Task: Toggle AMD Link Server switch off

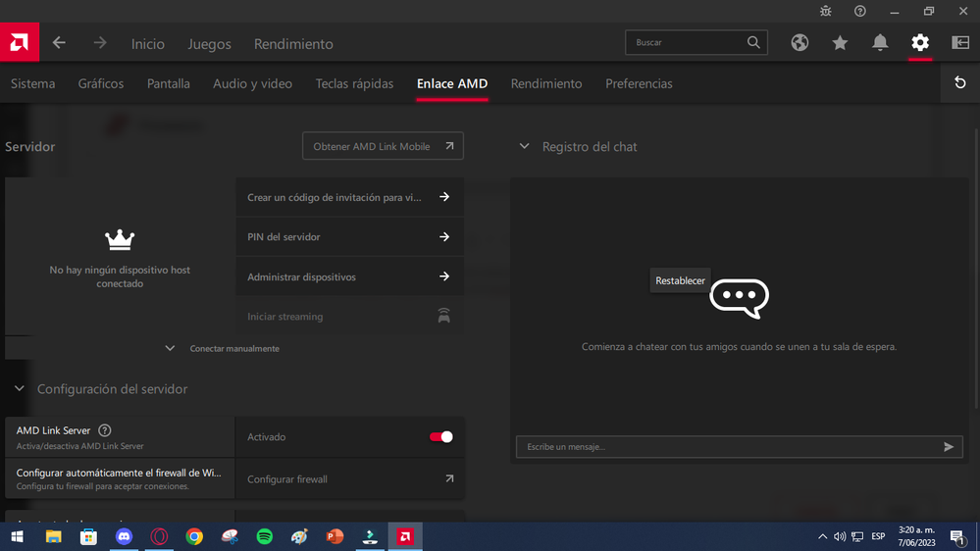Action: 440,436
